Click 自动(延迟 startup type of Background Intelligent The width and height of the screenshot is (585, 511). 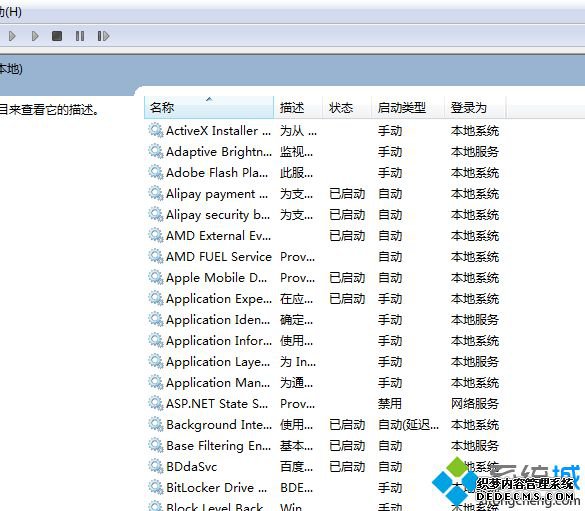click(x=409, y=425)
